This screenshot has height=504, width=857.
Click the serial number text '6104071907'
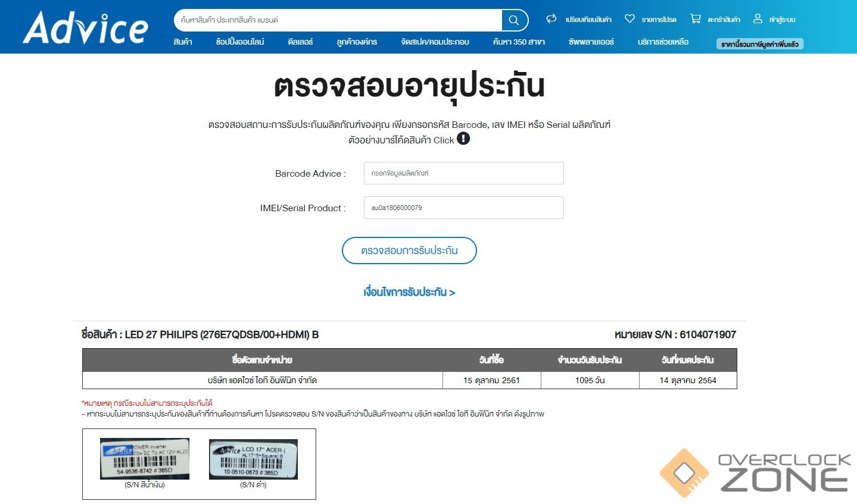click(x=708, y=334)
